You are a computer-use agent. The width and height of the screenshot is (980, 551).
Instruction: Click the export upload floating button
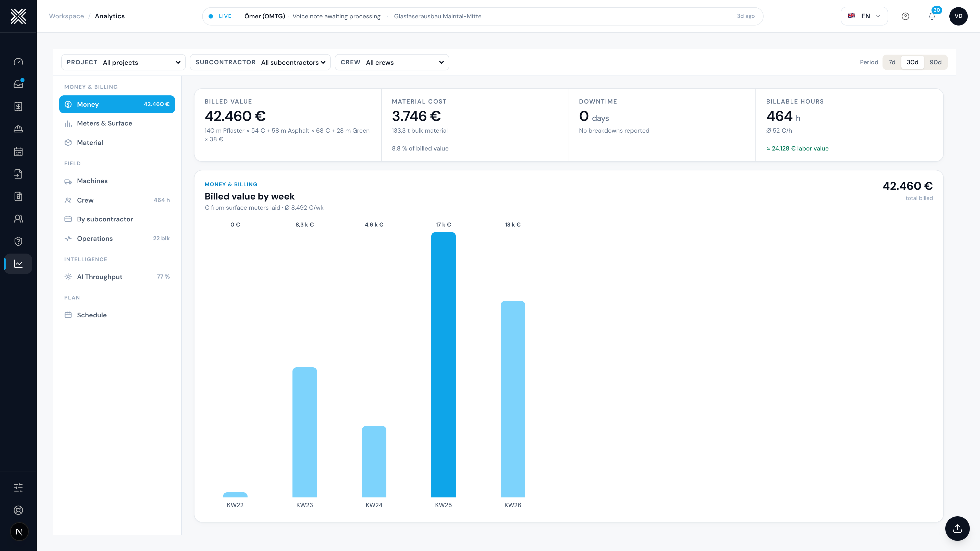(957, 529)
